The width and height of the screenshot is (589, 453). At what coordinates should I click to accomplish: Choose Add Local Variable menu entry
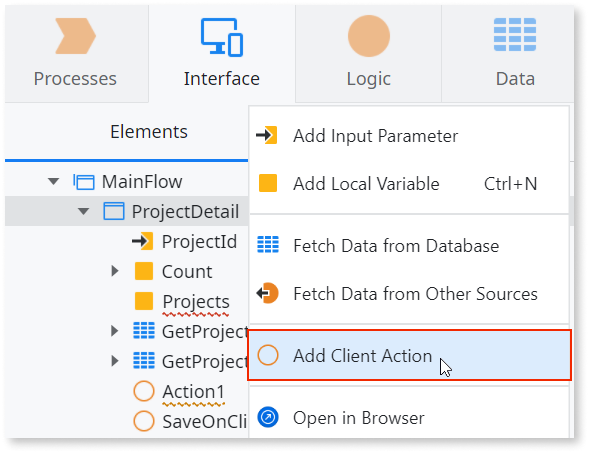[x=409, y=184]
